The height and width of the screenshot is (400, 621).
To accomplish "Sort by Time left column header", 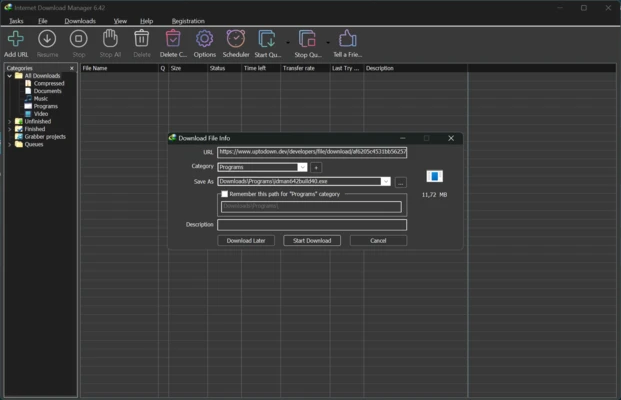I will point(261,68).
